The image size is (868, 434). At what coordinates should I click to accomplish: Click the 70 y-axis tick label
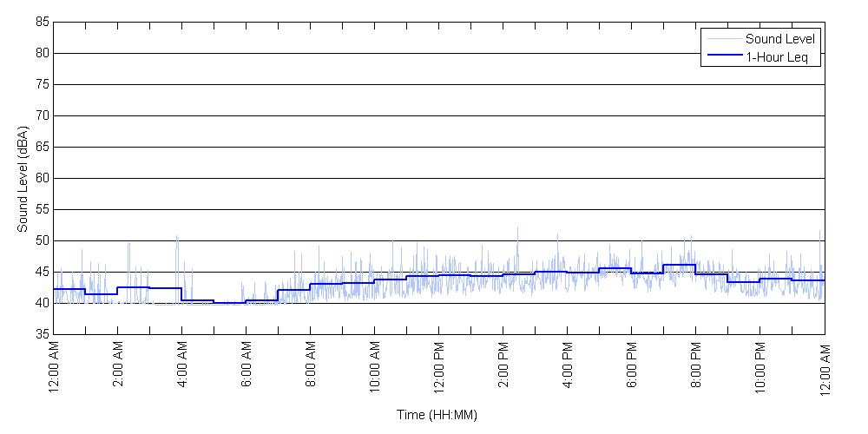point(42,115)
